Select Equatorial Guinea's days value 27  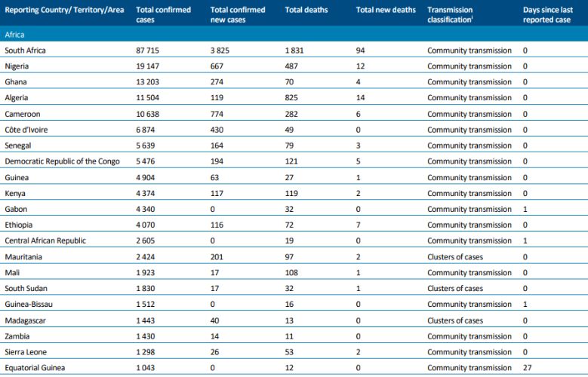click(528, 368)
